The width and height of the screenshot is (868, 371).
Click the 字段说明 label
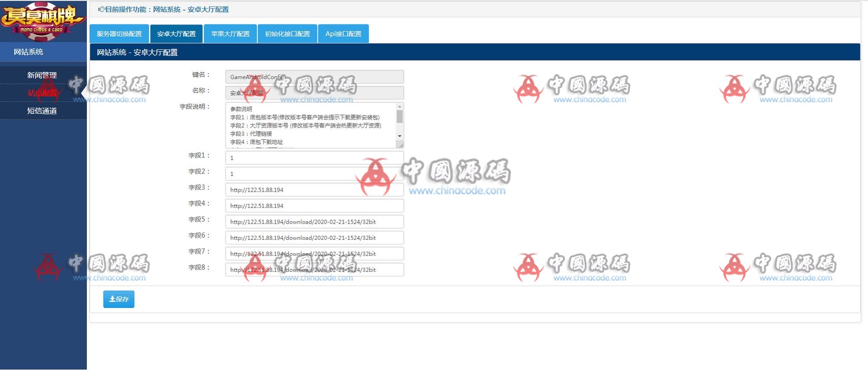click(195, 107)
